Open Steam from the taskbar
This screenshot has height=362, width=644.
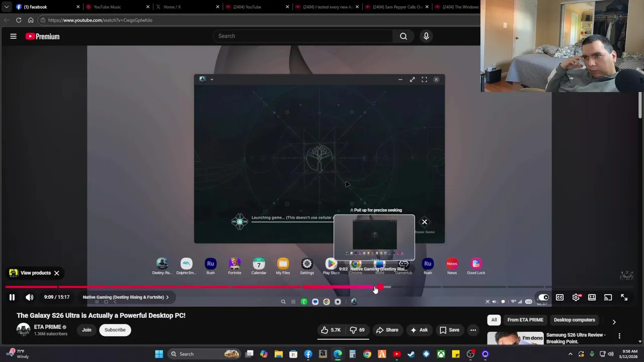tap(412, 354)
